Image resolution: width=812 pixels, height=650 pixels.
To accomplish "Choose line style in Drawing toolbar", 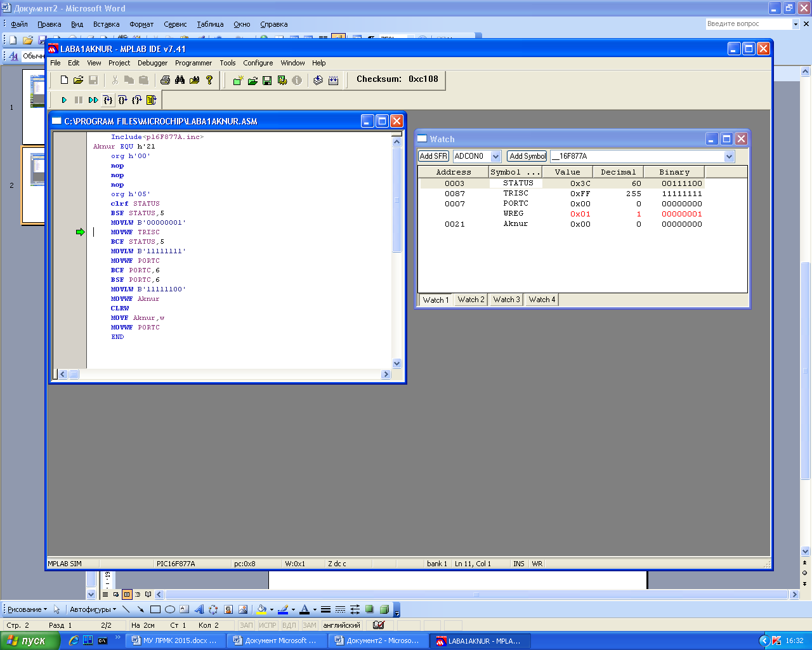I will click(325, 609).
